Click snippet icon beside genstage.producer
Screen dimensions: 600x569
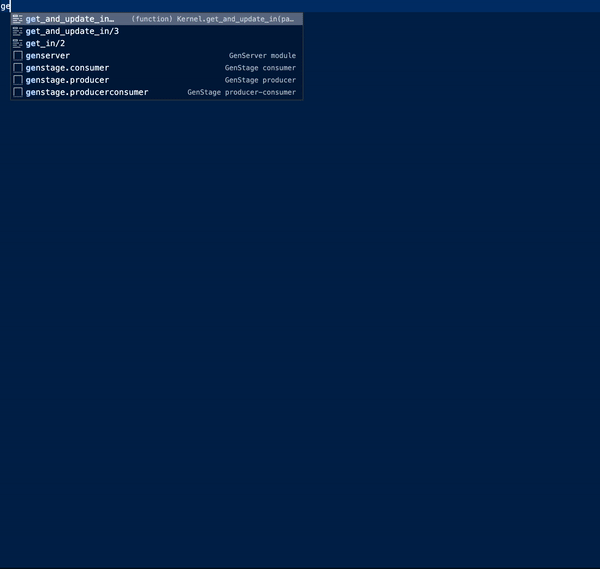(18, 80)
